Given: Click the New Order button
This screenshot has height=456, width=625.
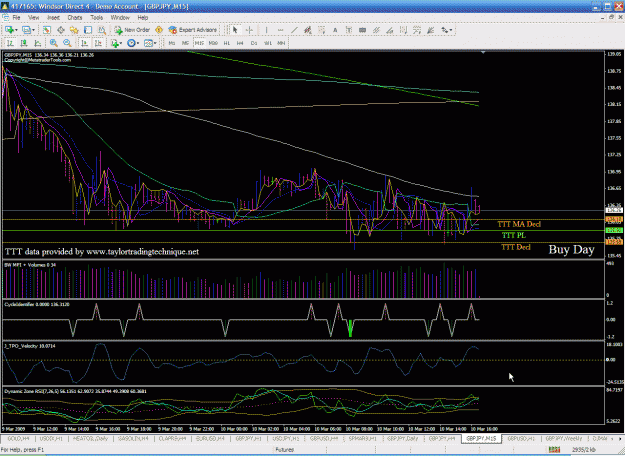Looking at the screenshot, I should (132, 30).
